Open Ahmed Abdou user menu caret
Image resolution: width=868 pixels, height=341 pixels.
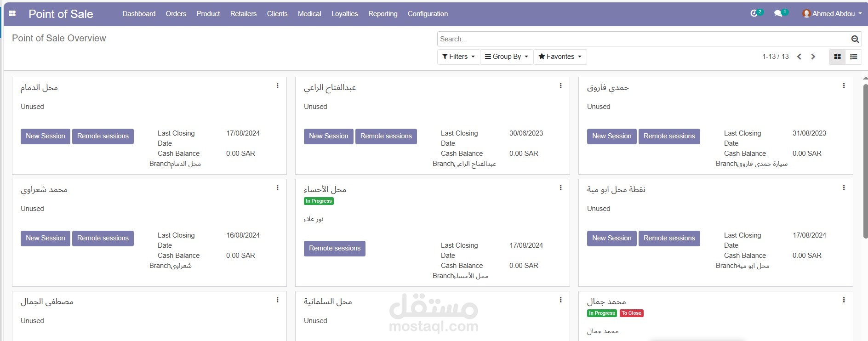[860, 14]
